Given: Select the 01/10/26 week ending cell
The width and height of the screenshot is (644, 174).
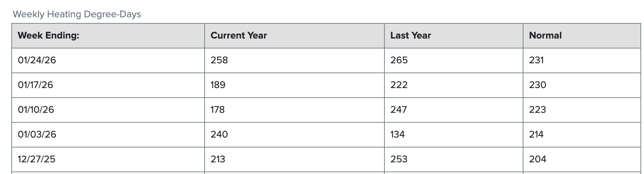Looking at the screenshot, I should (x=36, y=110).
